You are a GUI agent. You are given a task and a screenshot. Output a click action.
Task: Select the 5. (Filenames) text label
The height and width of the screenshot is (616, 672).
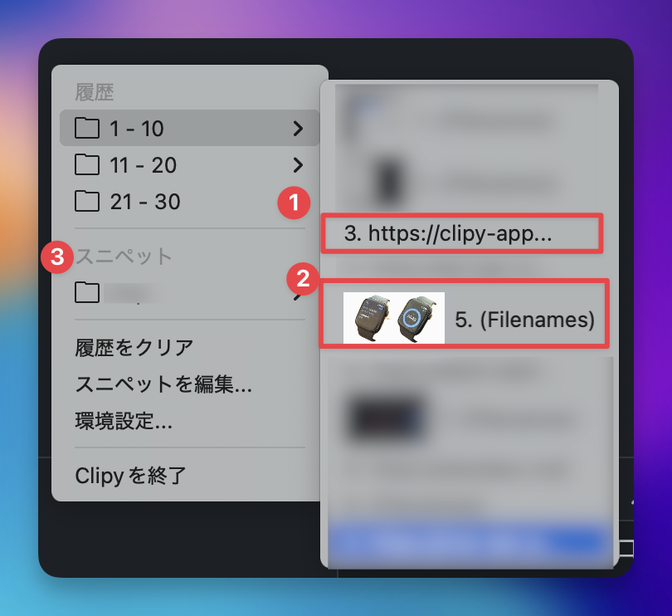pos(524,320)
